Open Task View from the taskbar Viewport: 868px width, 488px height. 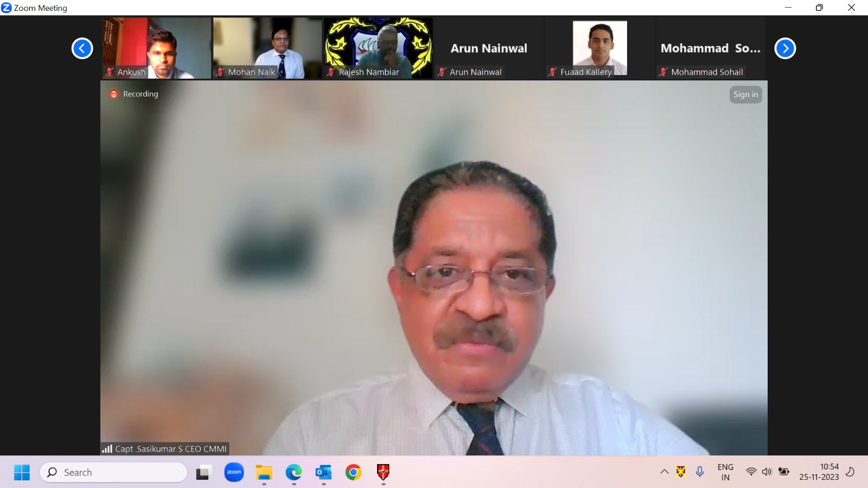(x=203, y=472)
